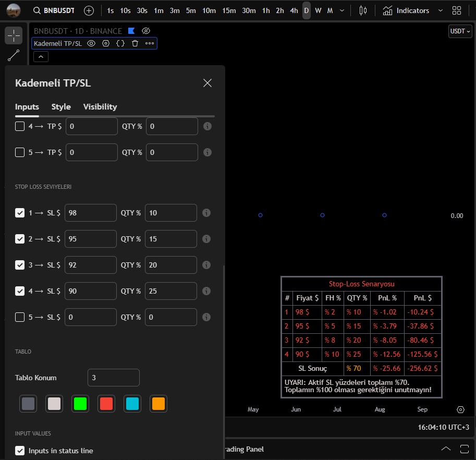Open the orange color swatch
Screen dimensions: 476x460
pyautogui.click(x=158, y=404)
